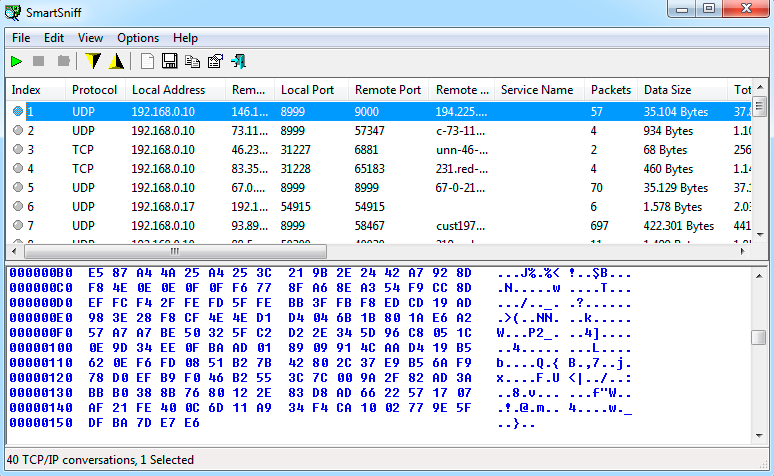Sort by Packets column header
Viewport: 774px width, 476px height.
tap(611, 90)
